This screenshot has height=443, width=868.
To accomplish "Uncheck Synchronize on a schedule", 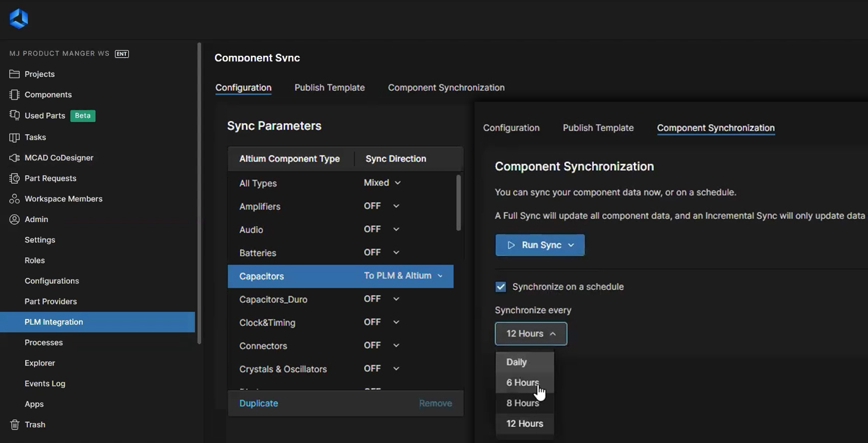I will pyautogui.click(x=500, y=287).
